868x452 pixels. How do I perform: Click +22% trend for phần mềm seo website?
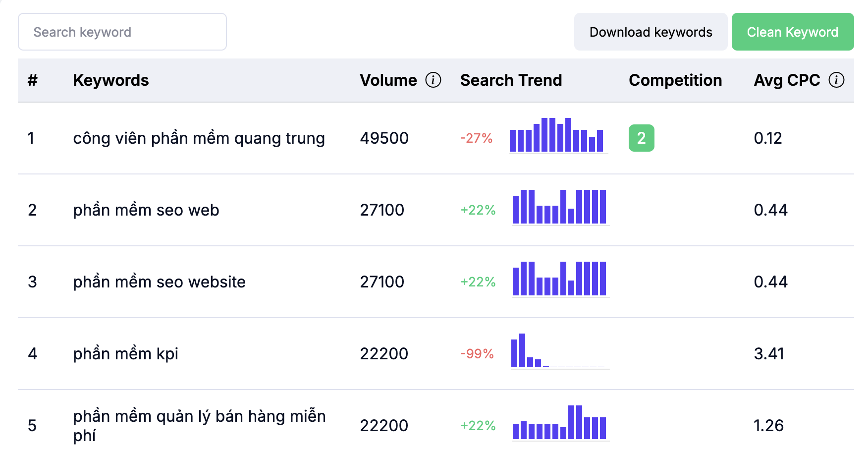(478, 282)
